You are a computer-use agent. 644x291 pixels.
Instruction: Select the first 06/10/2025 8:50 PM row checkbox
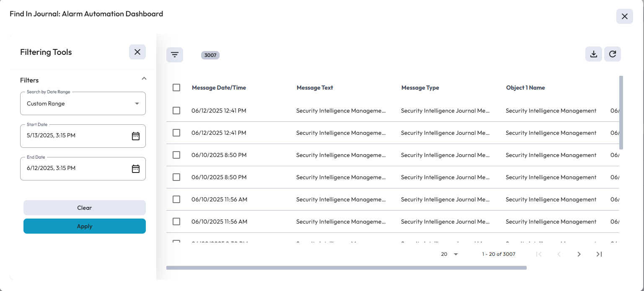coord(176,155)
